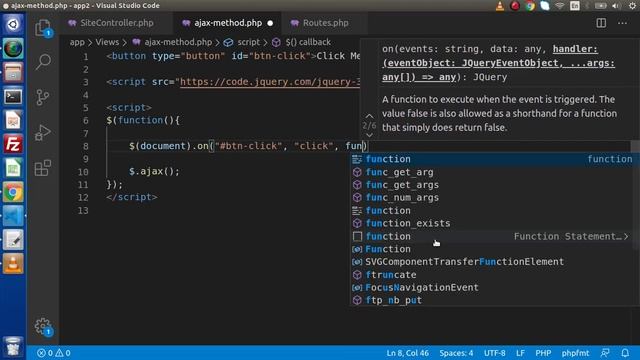Open the text editor dock icon
This screenshot has width=640, height=360.
click(x=13, y=240)
